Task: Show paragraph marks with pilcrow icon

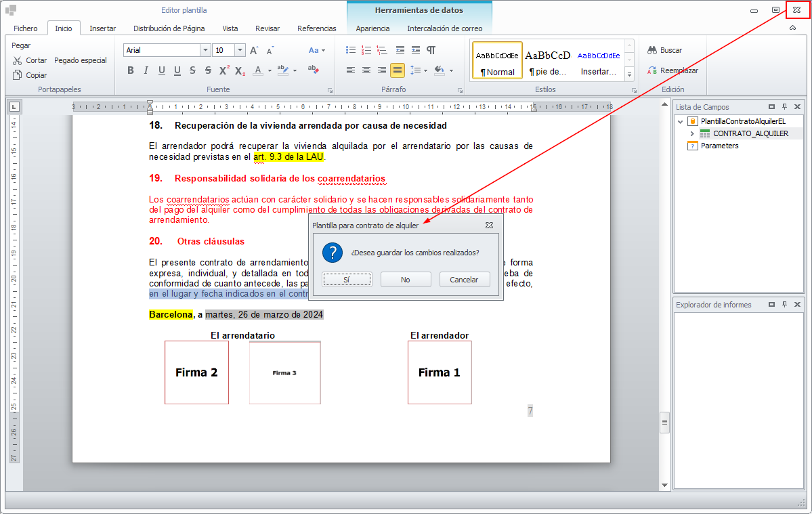Action: point(431,50)
